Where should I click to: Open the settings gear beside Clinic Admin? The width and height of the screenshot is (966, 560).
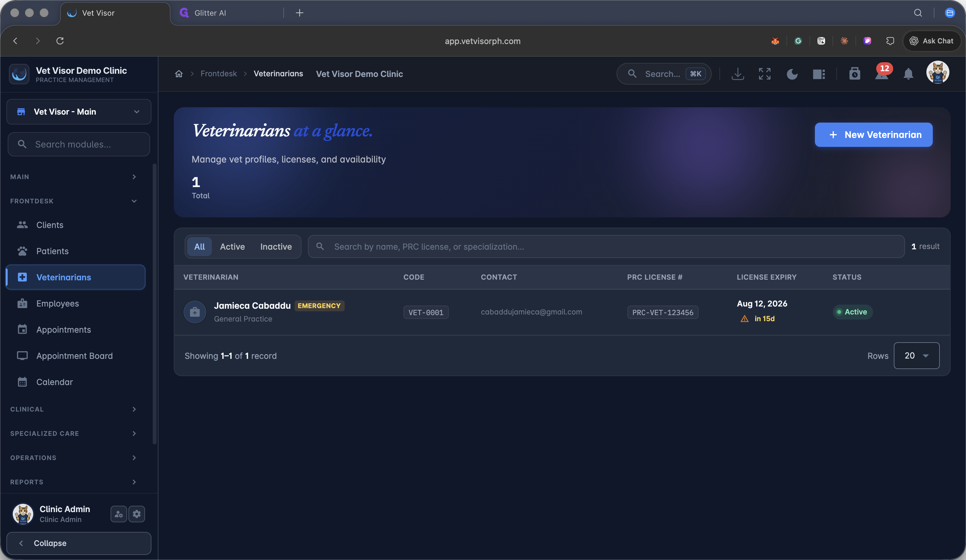click(x=136, y=514)
